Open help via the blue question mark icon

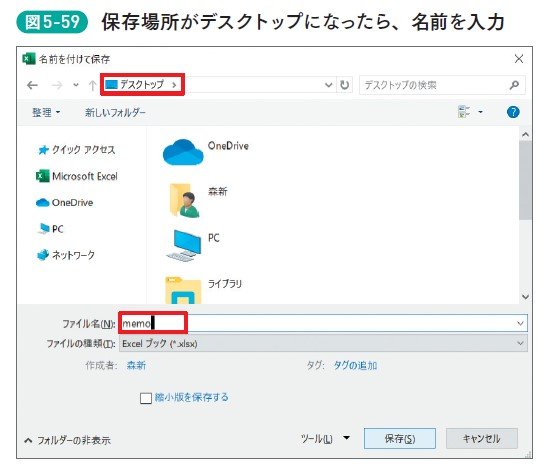click(x=513, y=112)
